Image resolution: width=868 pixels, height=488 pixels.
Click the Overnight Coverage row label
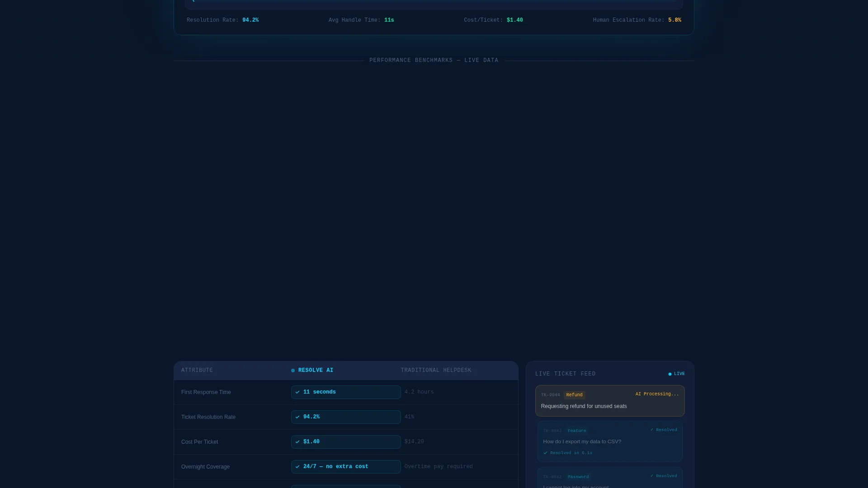coord(205,467)
